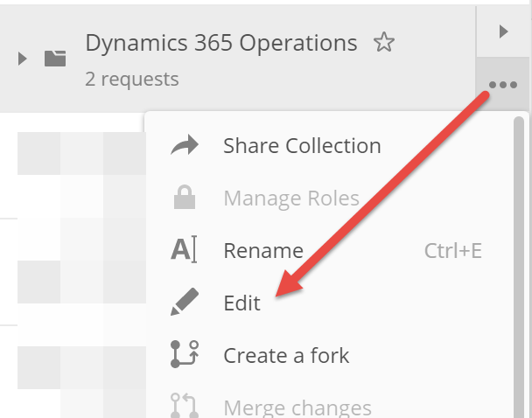532x418 pixels.
Task: Click the Rename text-cursor icon
Action: point(184,249)
